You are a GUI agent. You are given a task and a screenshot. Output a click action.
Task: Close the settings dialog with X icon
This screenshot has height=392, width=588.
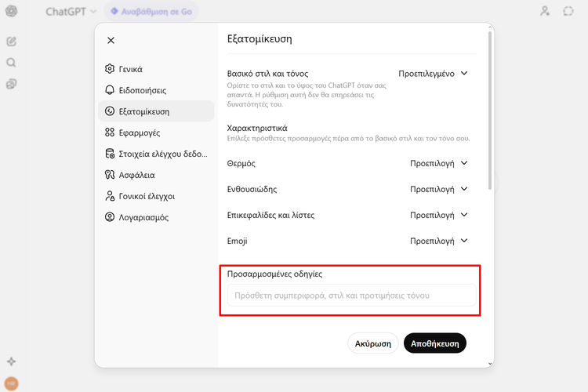(111, 40)
